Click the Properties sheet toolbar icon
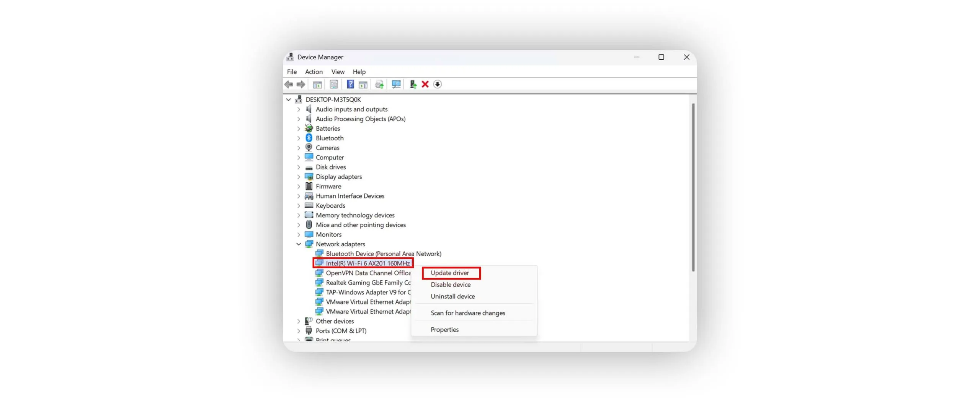 pos(334,84)
